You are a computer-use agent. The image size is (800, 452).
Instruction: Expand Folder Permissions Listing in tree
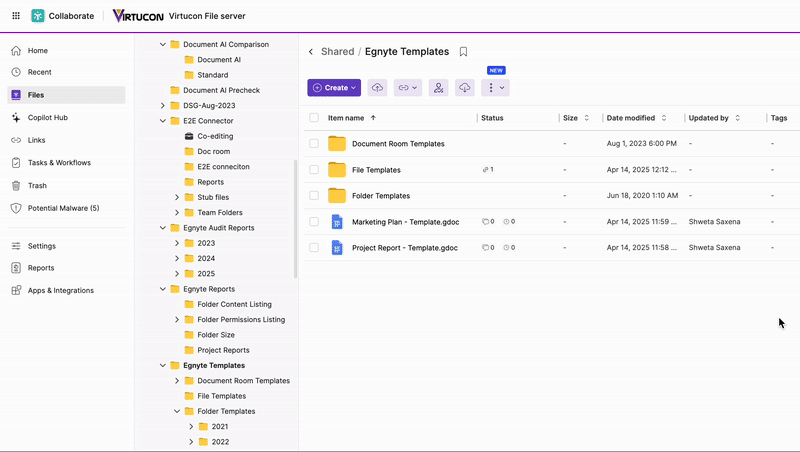pos(177,320)
